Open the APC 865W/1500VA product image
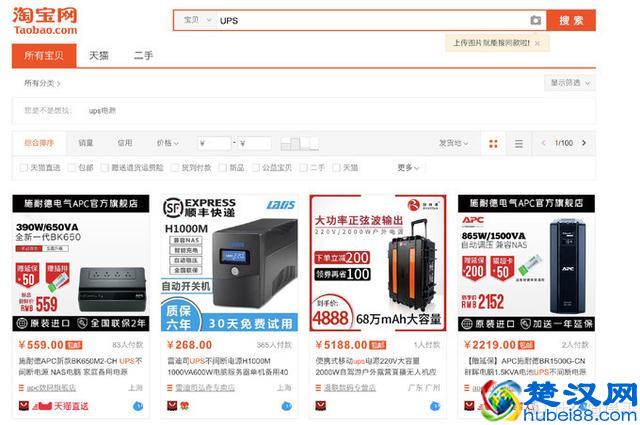This screenshot has height=425, width=640. coord(526,263)
